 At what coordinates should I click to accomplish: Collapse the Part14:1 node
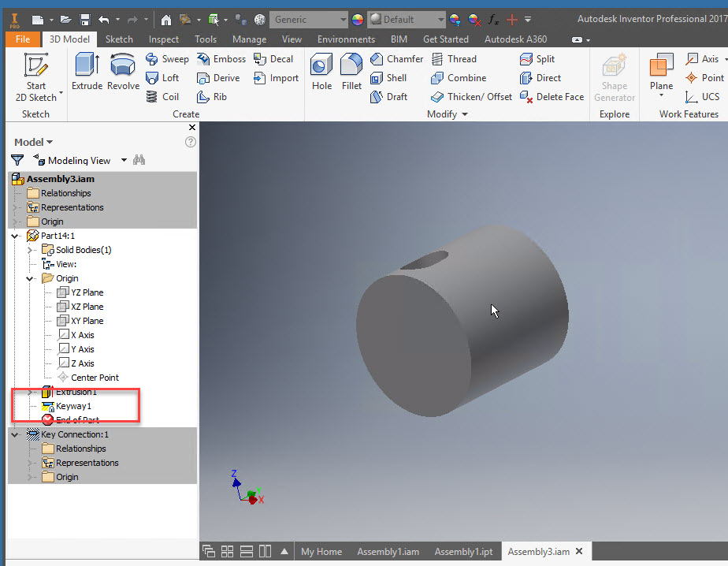(13, 235)
